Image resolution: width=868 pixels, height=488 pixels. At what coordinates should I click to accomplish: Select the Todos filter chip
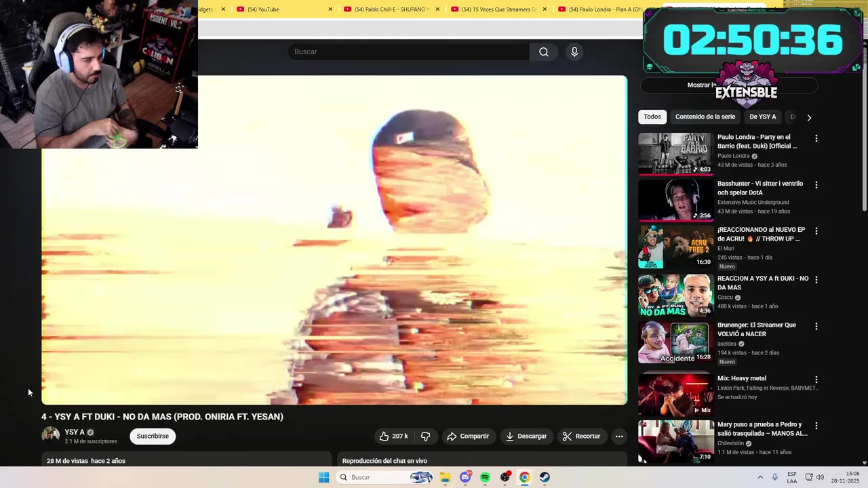[x=652, y=117]
